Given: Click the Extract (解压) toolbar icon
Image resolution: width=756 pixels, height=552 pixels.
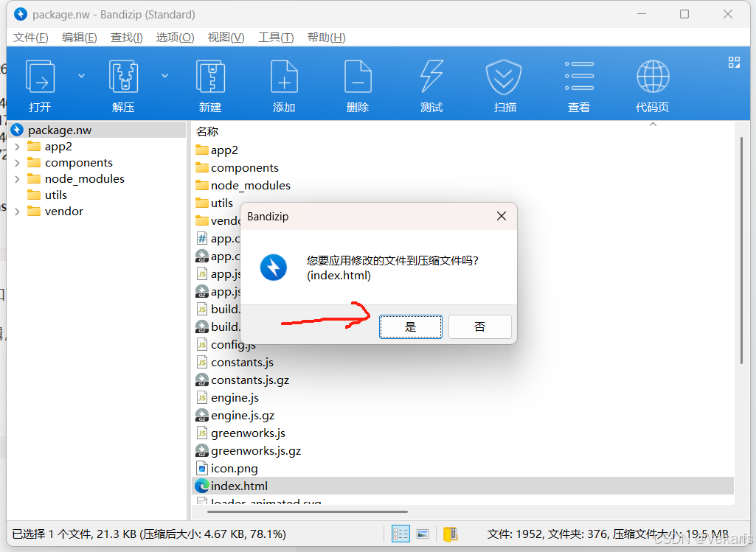Looking at the screenshot, I should [123, 77].
